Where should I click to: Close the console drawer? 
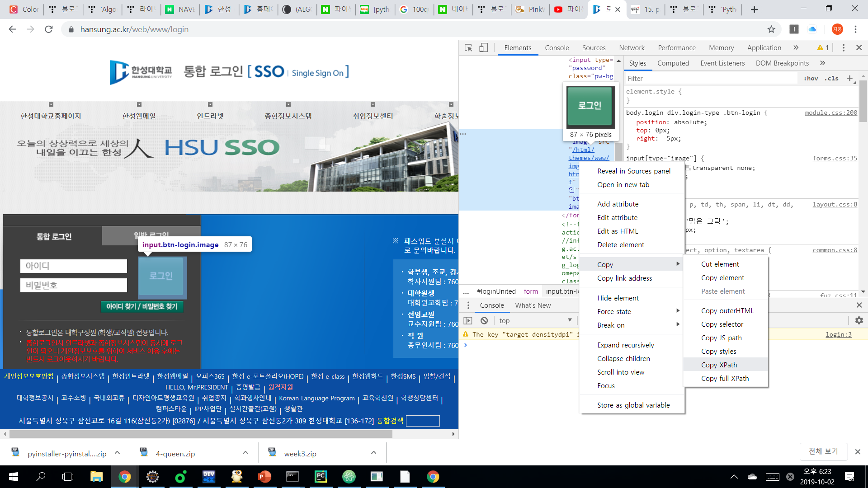(859, 305)
